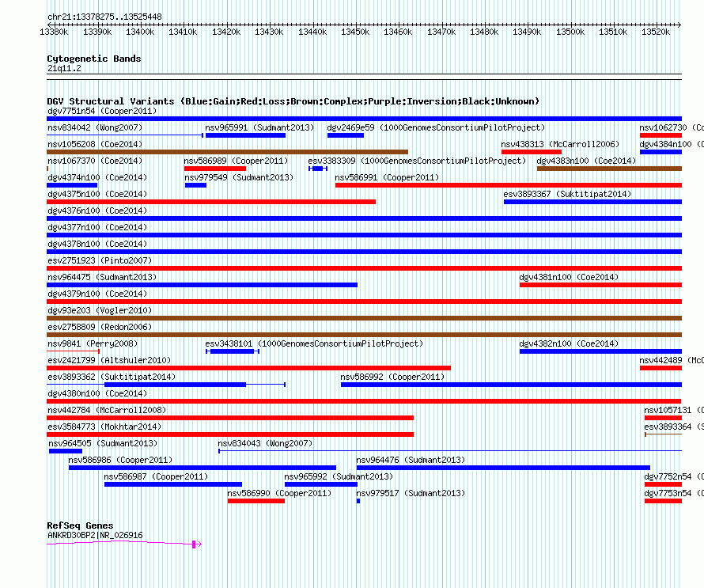Click the 13500k ruler position label
Viewport: 704px width, 588px height.
570,32
